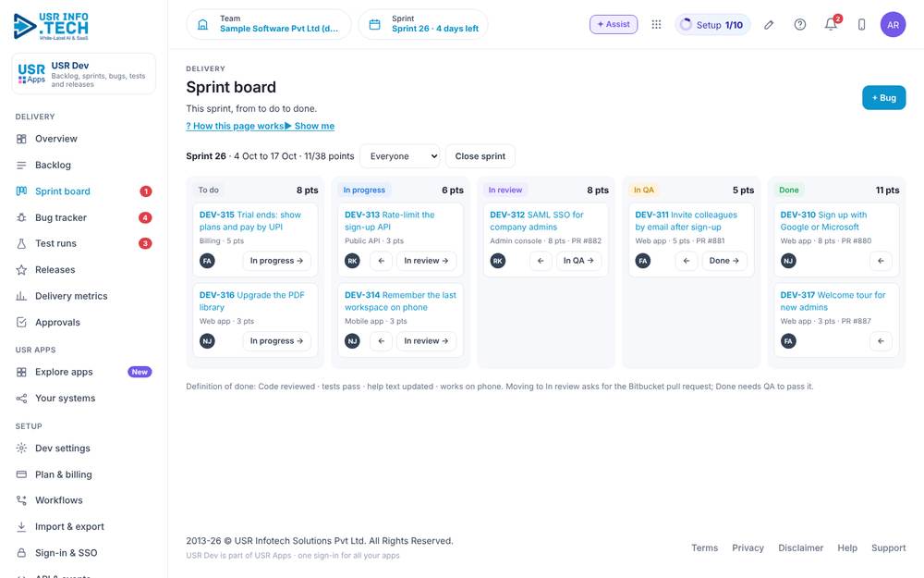Open Test runs in the sidebar

click(84, 243)
